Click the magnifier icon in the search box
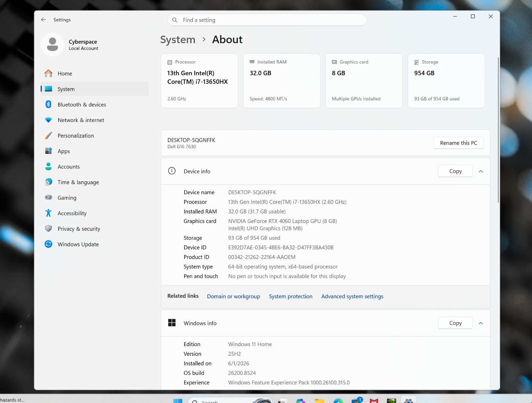The width and height of the screenshot is (532, 403). click(175, 20)
